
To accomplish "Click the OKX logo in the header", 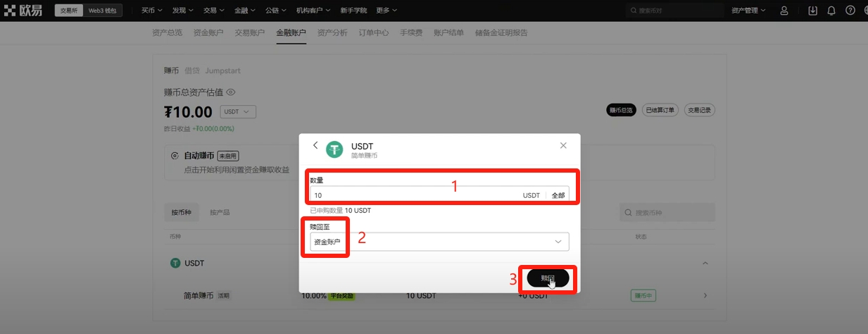I will (25, 11).
